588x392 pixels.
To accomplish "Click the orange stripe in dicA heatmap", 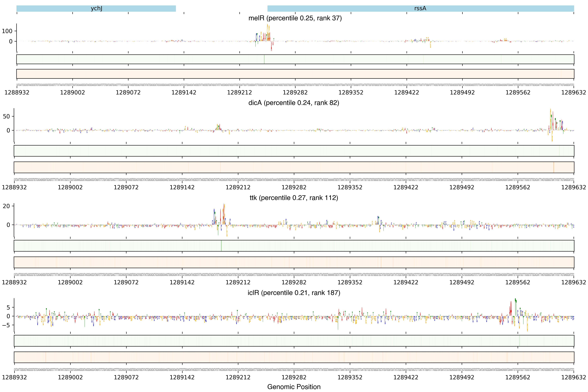I will tap(554, 167).
